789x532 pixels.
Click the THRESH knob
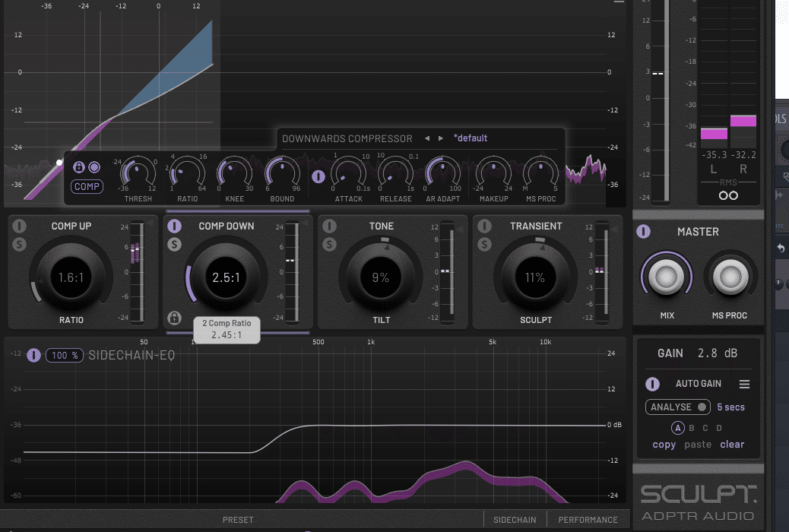click(138, 173)
